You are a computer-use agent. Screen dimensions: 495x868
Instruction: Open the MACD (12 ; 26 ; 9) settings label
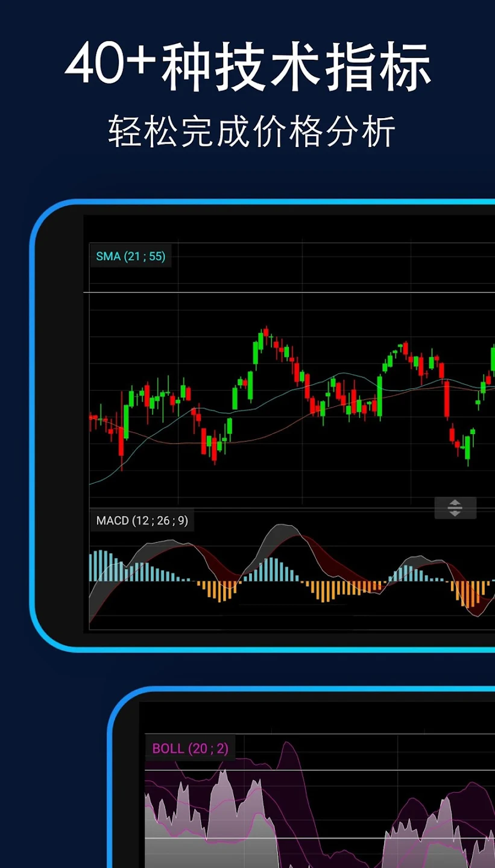tap(142, 520)
